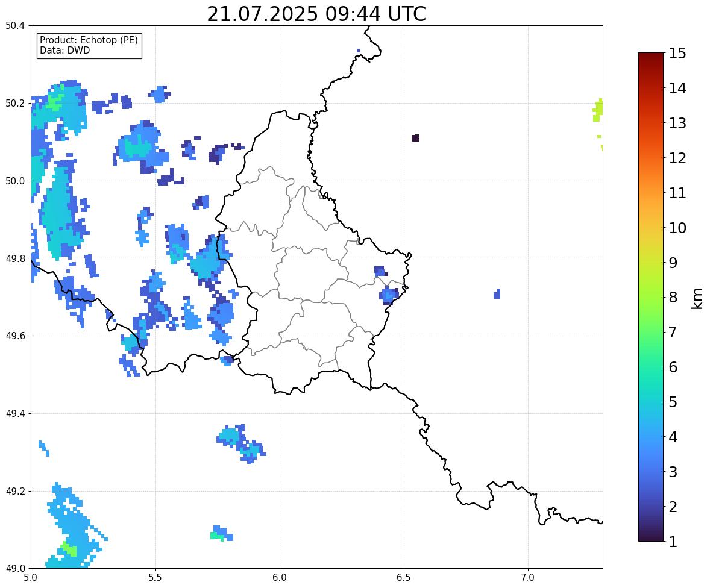Click the 49.2 latitude axis label

tap(15, 491)
